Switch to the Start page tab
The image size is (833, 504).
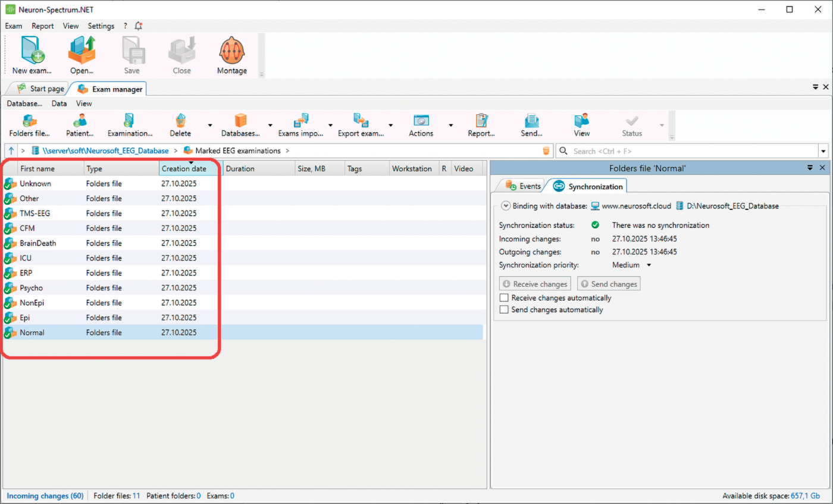pyautogui.click(x=40, y=89)
